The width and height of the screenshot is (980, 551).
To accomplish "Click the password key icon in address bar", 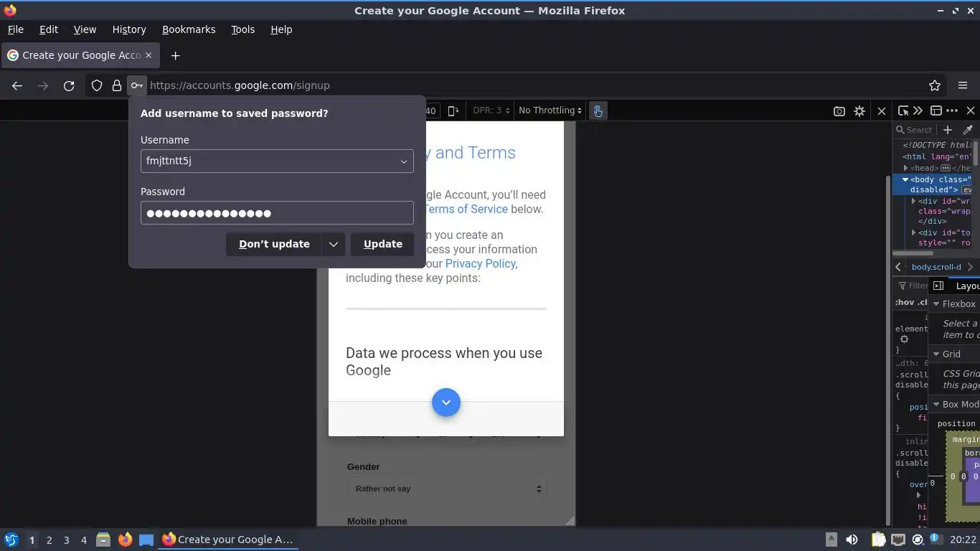I will tap(136, 85).
